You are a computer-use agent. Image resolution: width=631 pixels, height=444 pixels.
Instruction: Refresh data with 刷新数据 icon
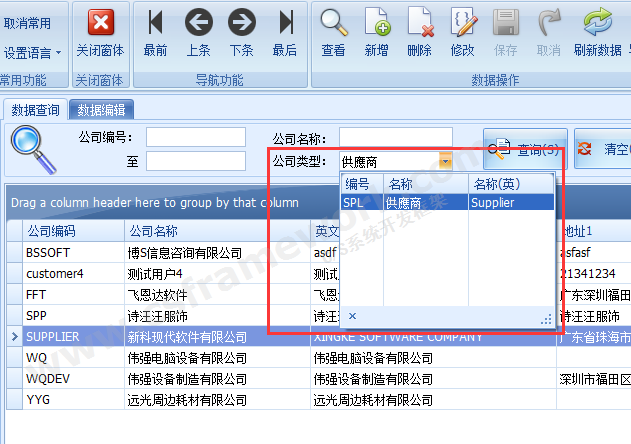[x=597, y=22]
